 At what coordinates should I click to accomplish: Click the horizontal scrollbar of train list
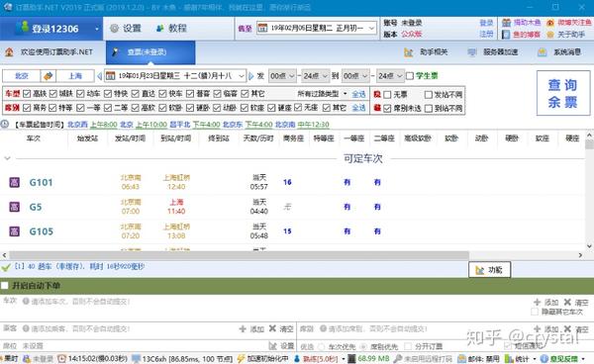click(239, 255)
